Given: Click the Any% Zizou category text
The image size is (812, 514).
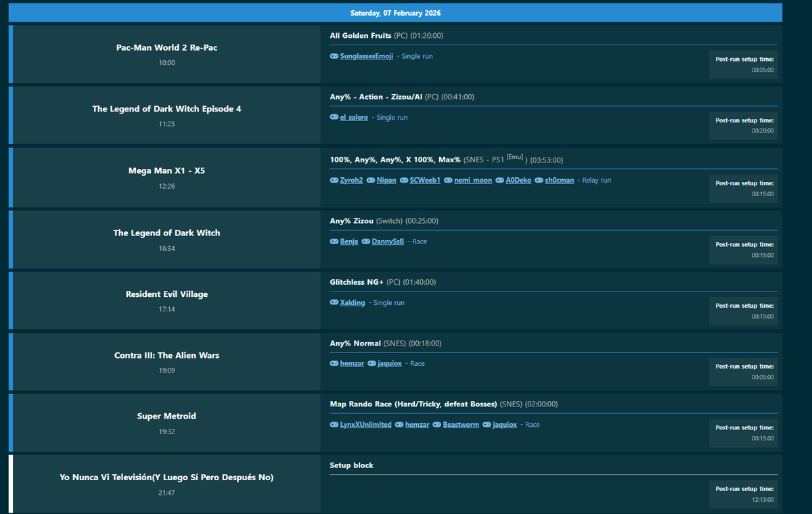Looking at the screenshot, I should coord(351,221).
